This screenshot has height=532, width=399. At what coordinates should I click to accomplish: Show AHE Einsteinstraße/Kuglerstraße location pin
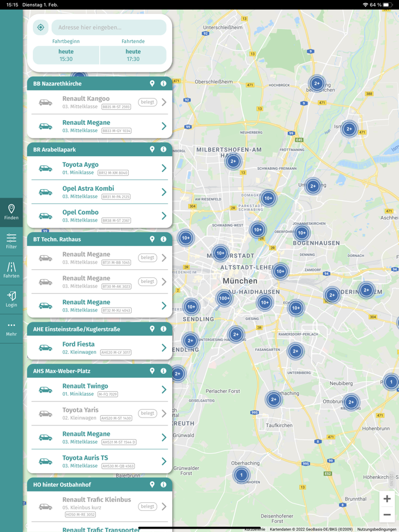click(152, 329)
